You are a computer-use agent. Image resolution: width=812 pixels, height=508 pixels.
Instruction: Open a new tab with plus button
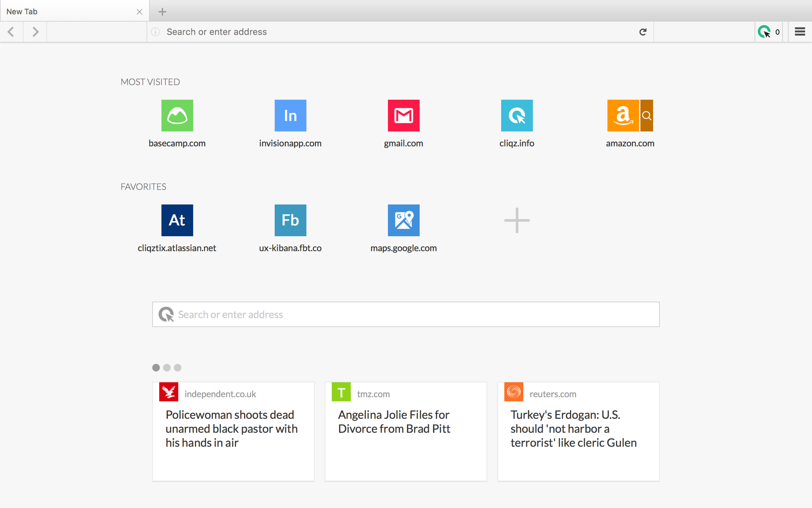click(162, 12)
